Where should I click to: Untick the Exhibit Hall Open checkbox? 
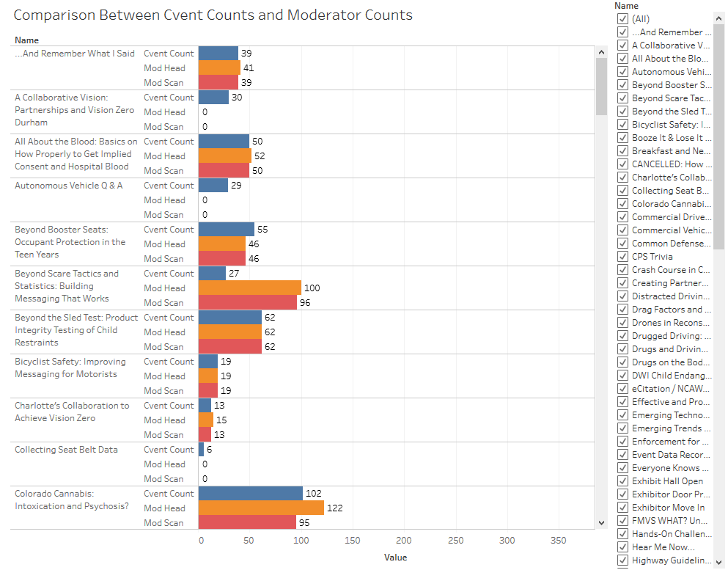[x=622, y=481]
